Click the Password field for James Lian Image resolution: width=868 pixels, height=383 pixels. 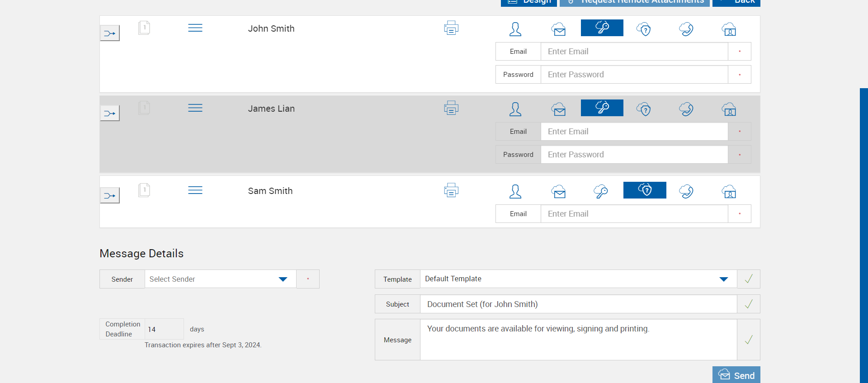pyautogui.click(x=634, y=155)
